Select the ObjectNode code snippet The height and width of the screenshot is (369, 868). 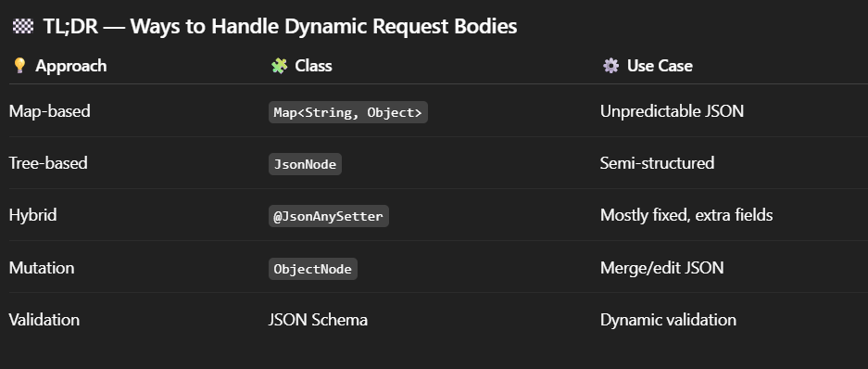pyautogui.click(x=313, y=269)
